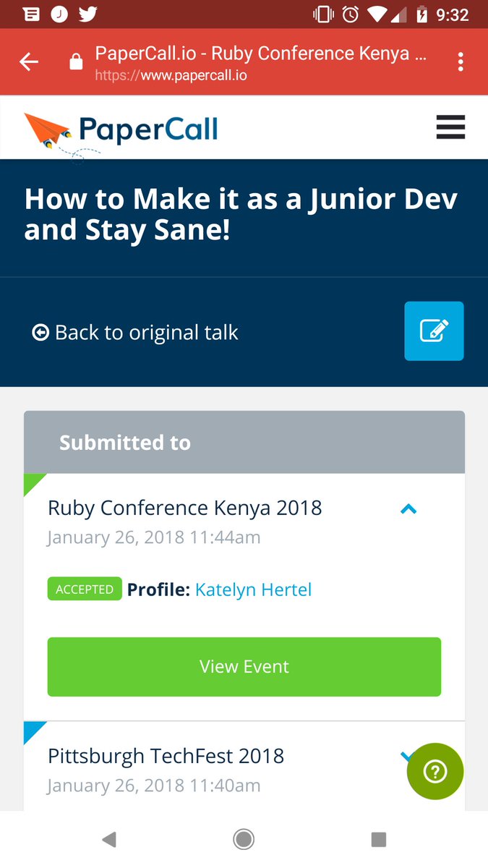Click the blue edit talk button
The width and height of the screenshot is (488, 868).
click(x=434, y=331)
